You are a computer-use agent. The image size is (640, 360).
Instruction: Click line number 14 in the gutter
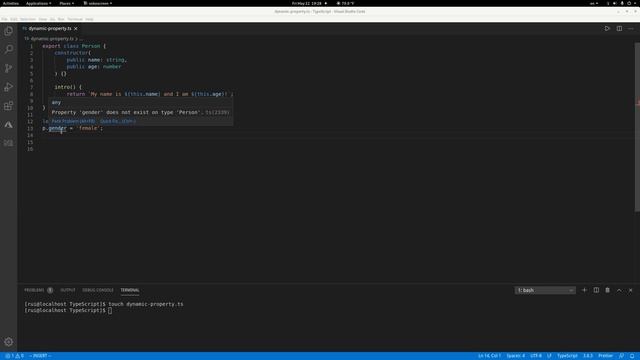click(x=30, y=135)
